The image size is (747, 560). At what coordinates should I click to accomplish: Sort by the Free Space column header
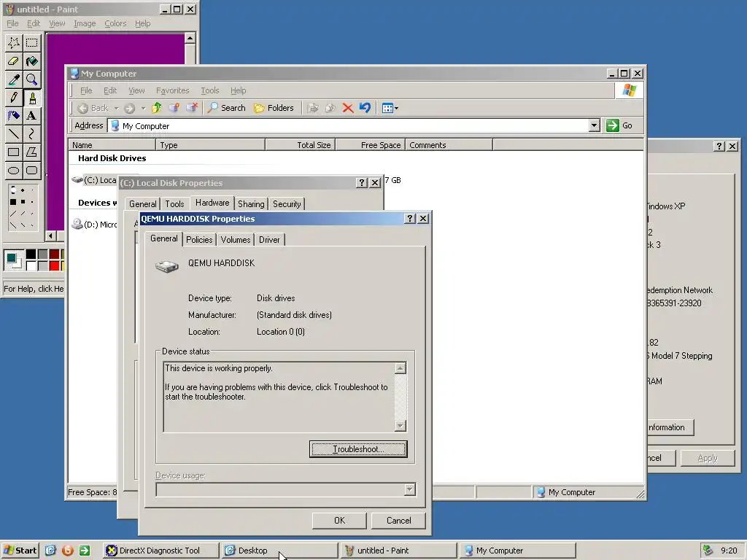370,145
